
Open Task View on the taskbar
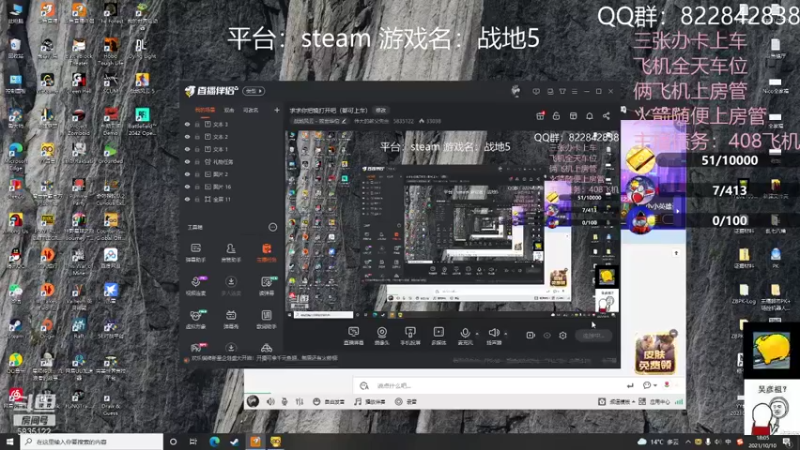click(193, 441)
